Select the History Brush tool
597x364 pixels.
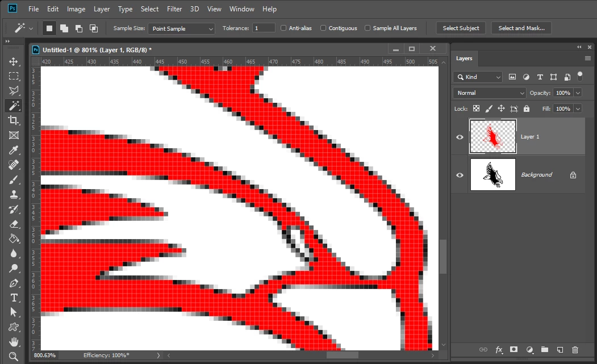tap(14, 210)
